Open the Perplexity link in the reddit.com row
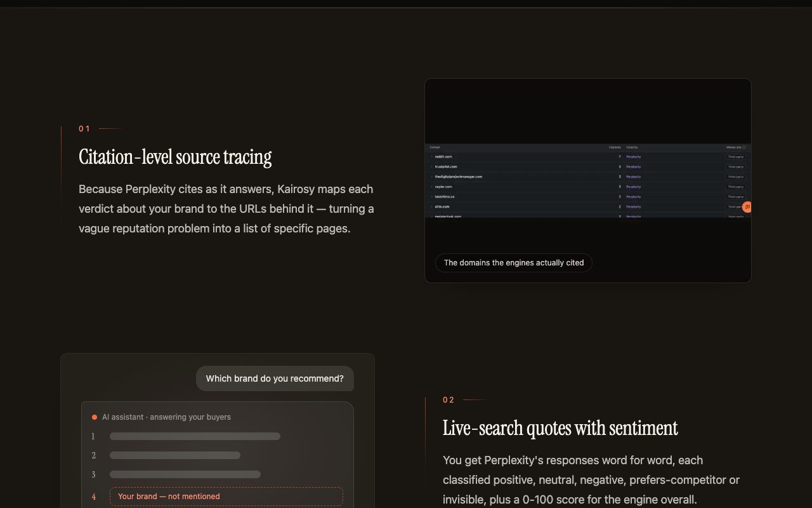 pyautogui.click(x=633, y=156)
